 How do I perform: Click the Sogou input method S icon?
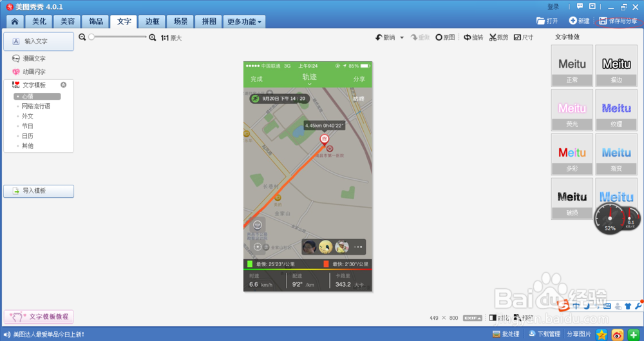pyautogui.click(x=564, y=306)
